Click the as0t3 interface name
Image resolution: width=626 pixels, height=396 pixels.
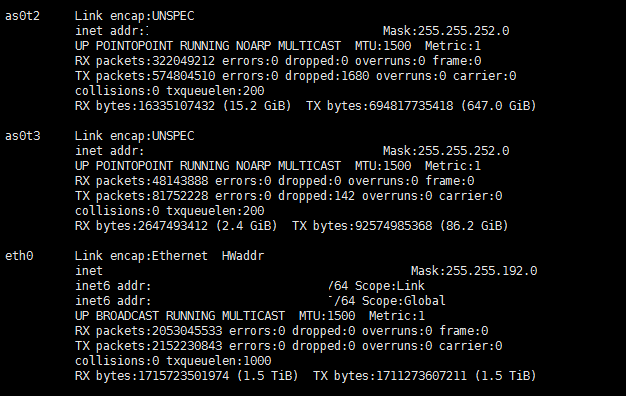point(22,136)
